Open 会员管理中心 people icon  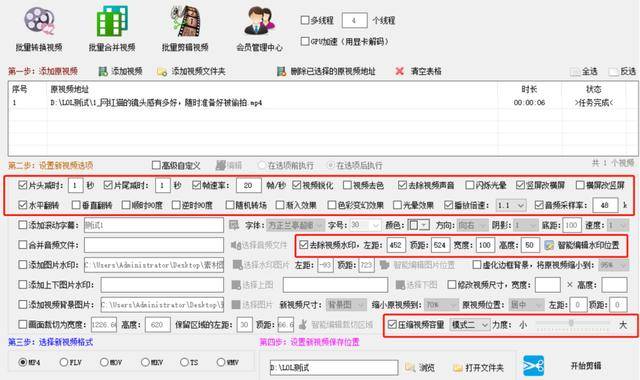point(260,21)
